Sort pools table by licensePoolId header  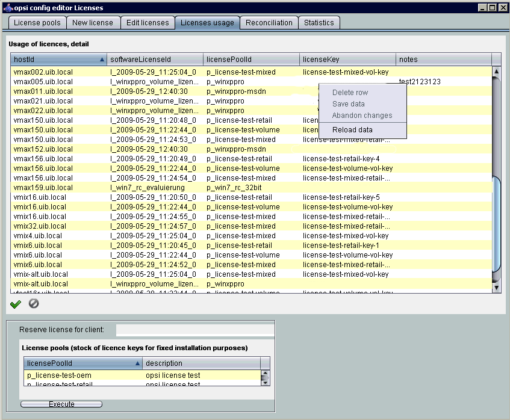click(x=83, y=363)
